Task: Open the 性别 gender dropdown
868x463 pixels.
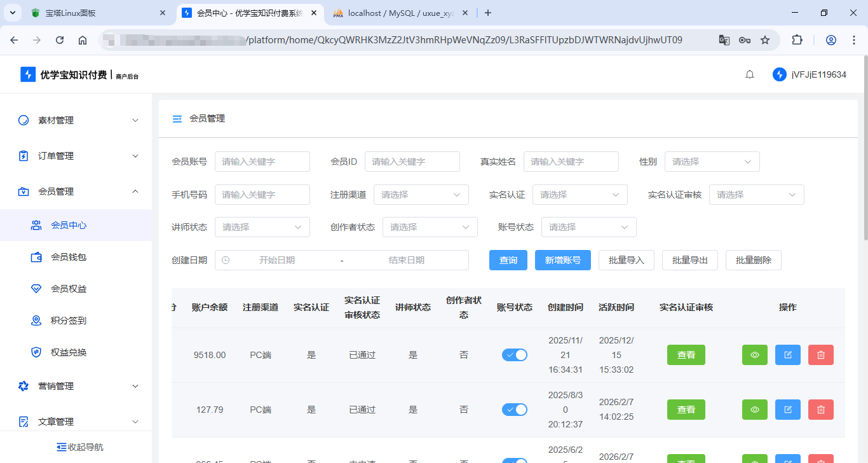Action: pos(712,162)
